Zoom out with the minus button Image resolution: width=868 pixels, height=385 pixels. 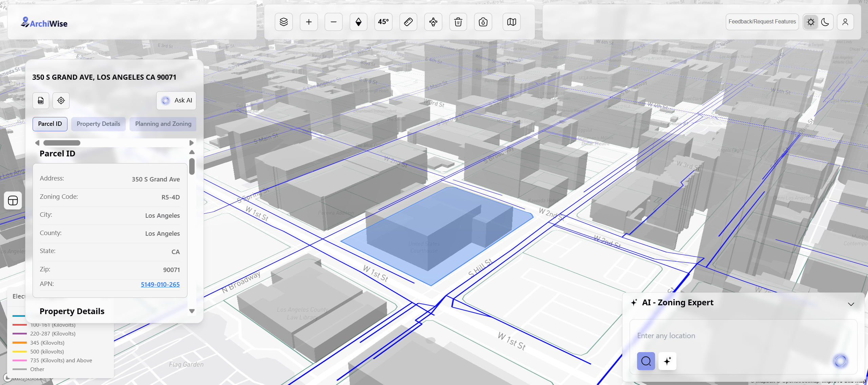point(333,22)
